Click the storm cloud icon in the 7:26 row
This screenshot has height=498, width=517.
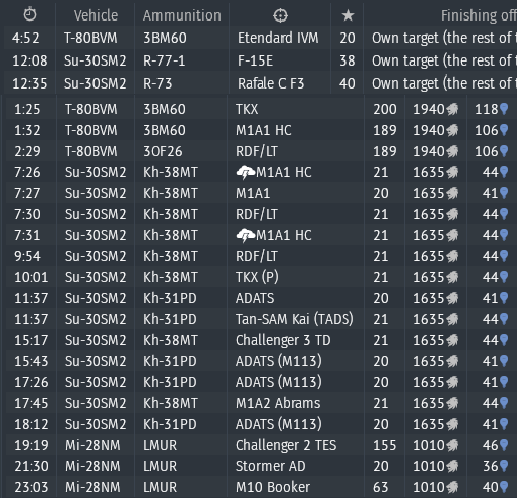[246, 172]
